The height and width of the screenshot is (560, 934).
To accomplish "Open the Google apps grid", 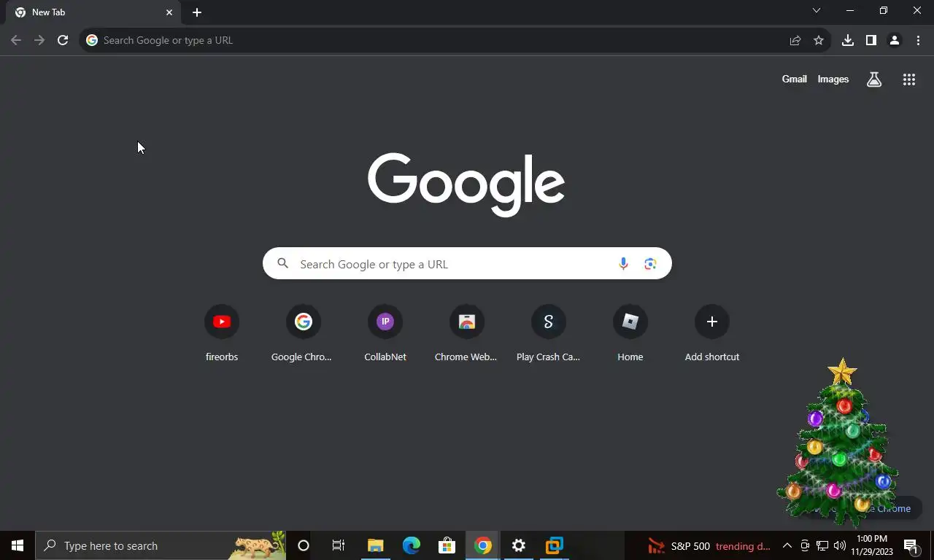I will [909, 79].
